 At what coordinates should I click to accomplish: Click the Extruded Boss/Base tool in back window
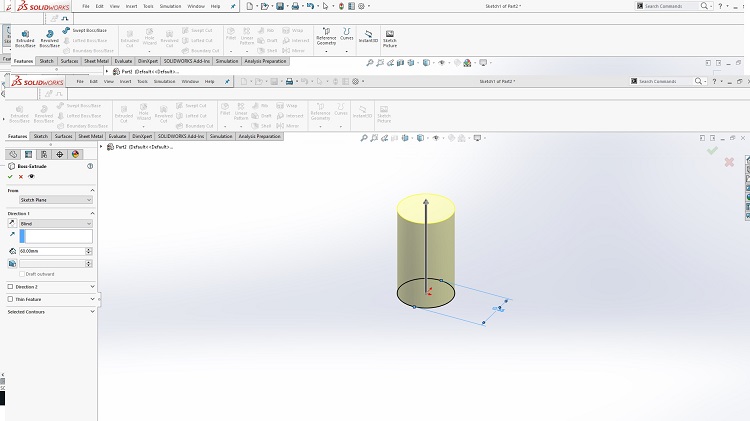pyautogui.click(x=25, y=38)
